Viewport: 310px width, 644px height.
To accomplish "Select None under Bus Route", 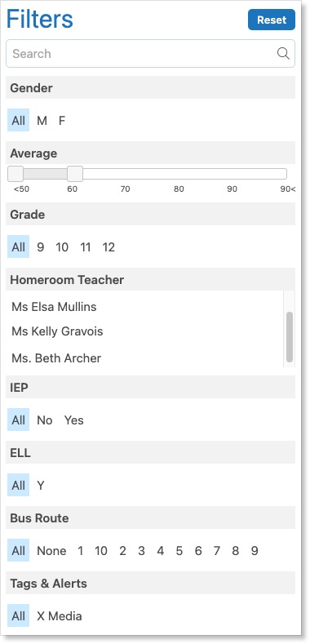I will click(51, 551).
